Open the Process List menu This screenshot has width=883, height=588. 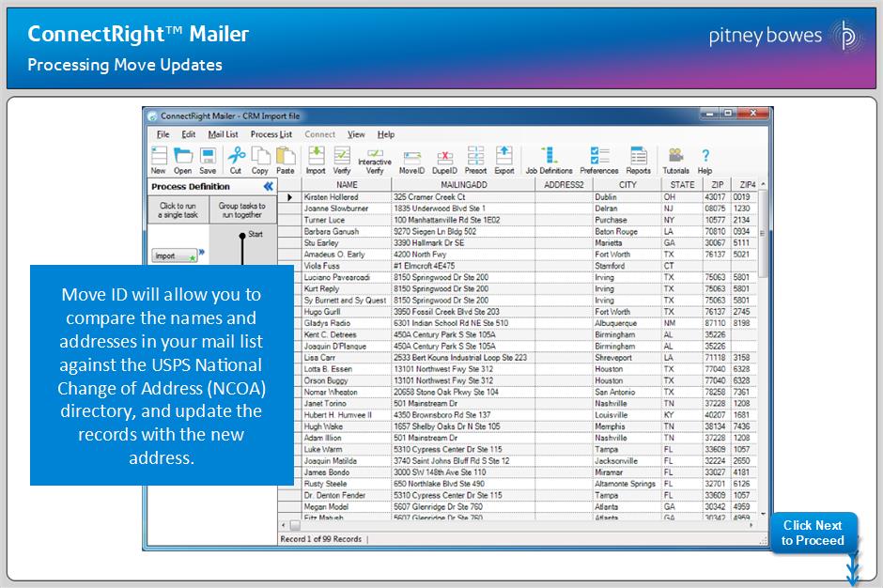(271, 134)
